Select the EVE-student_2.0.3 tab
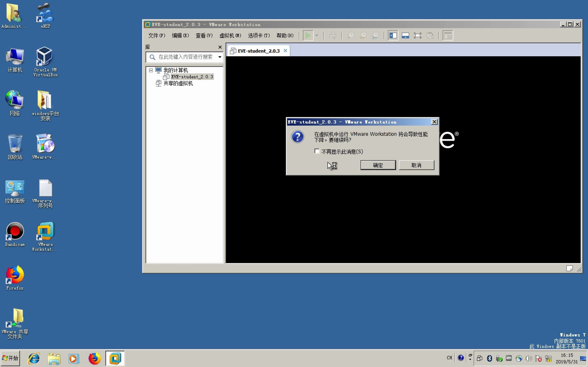Image resolution: width=588 pixels, height=367 pixels. point(258,51)
